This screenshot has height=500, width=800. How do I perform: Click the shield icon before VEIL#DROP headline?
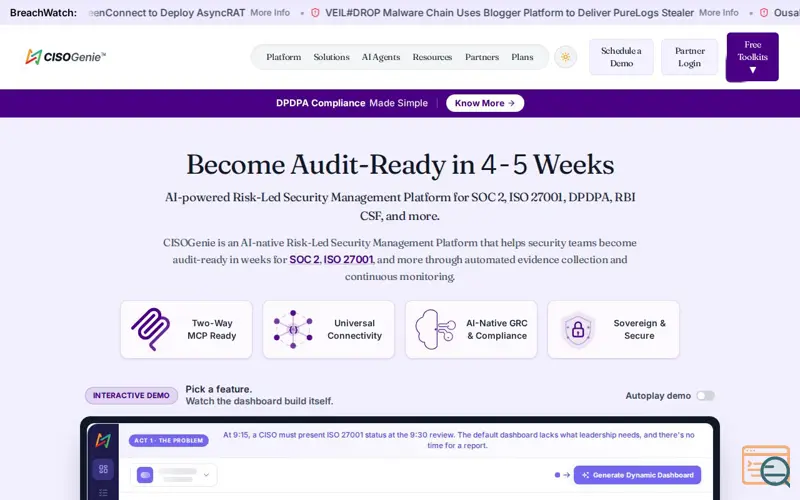[315, 13]
